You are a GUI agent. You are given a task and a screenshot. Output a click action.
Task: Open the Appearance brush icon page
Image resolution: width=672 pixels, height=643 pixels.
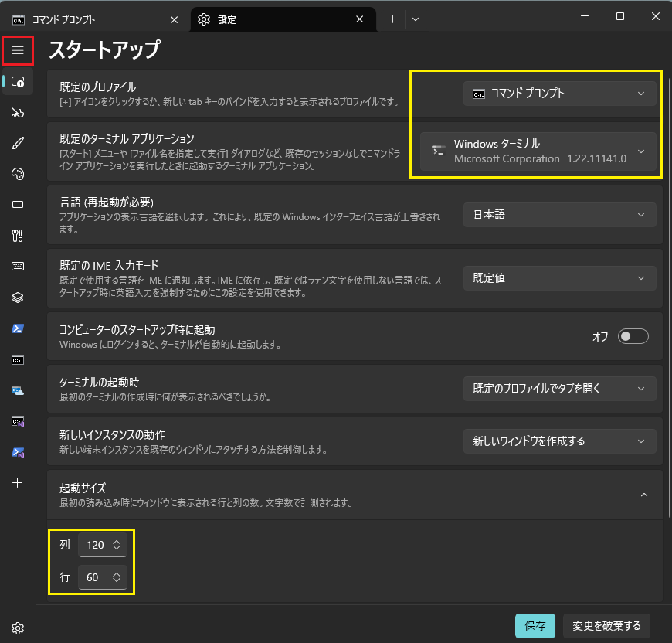click(18, 143)
